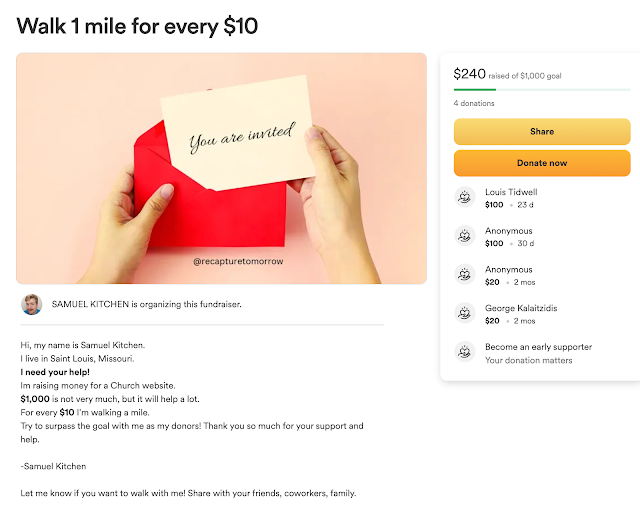The image size is (640, 508).
Task: Click the orange Donate now button
Action: pos(542,163)
